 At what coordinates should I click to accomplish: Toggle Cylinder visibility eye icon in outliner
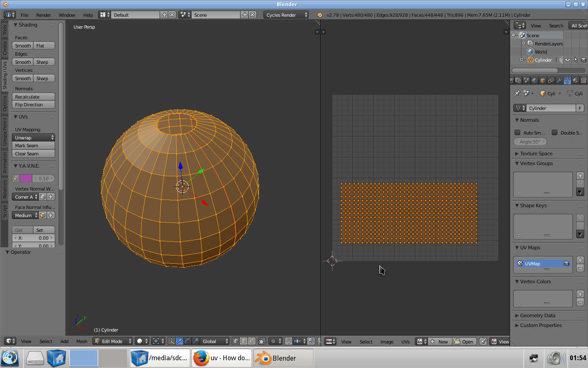coord(568,60)
